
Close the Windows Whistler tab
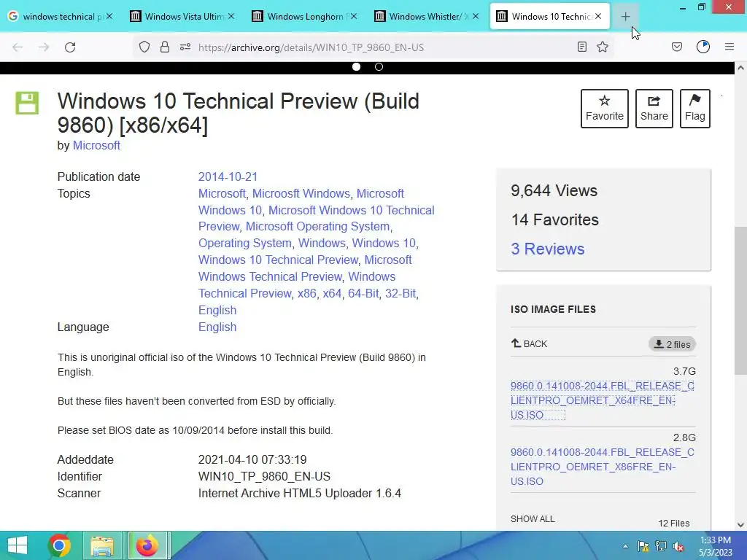[476, 16]
